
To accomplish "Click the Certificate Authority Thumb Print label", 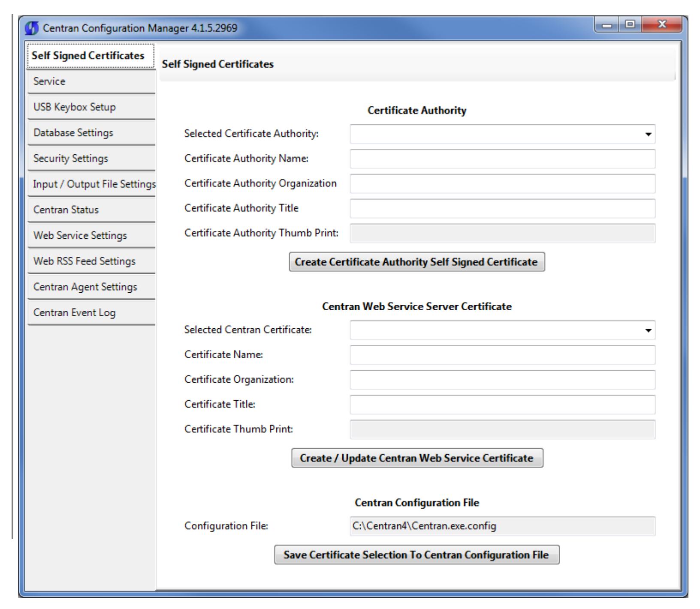I will [262, 233].
